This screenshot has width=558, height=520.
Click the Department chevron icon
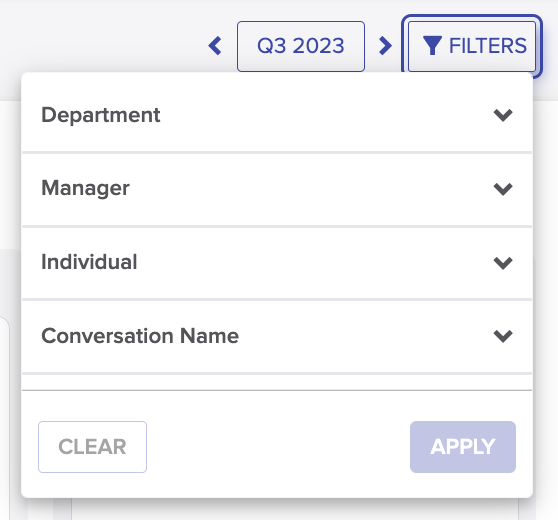pos(503,115)
